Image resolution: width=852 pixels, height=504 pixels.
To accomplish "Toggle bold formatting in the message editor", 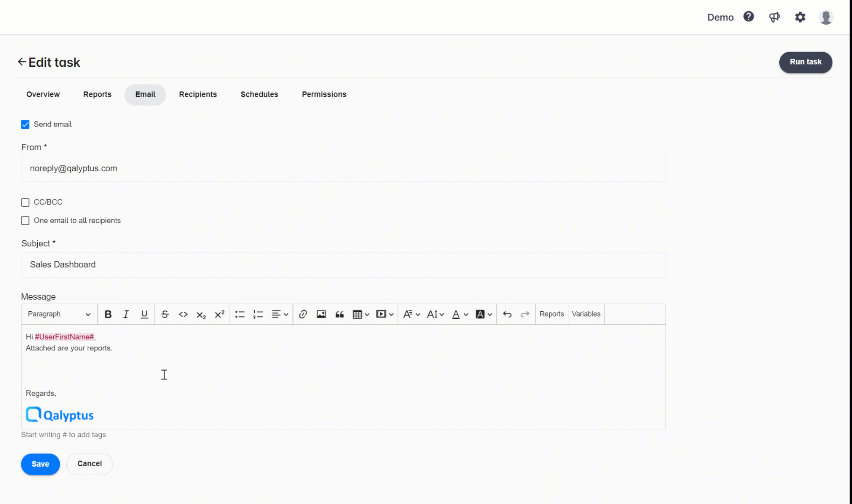I will pos(108,314).
